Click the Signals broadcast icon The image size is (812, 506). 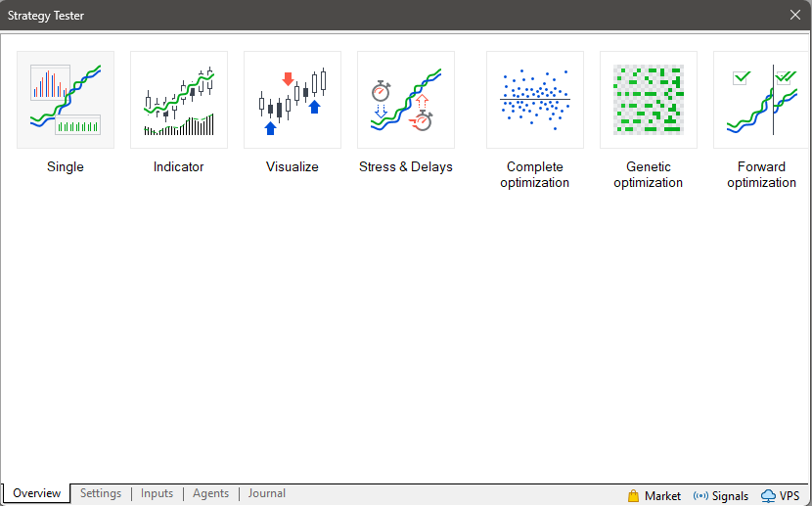[700, 496]
